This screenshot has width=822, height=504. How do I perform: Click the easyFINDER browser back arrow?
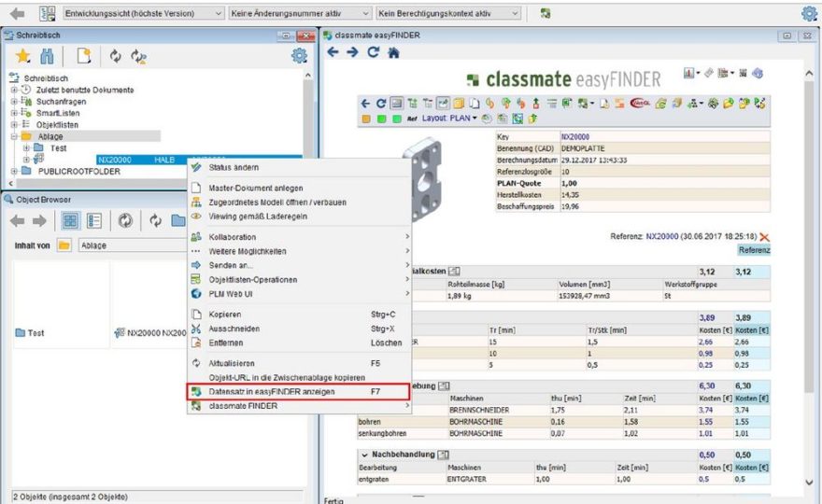point(333,52)
